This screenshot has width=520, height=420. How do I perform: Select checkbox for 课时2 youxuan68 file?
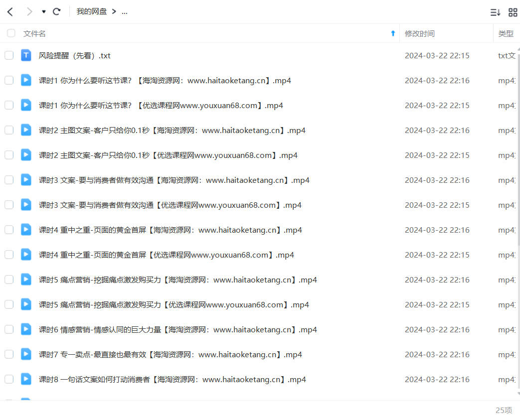click(x=9, y=154)
